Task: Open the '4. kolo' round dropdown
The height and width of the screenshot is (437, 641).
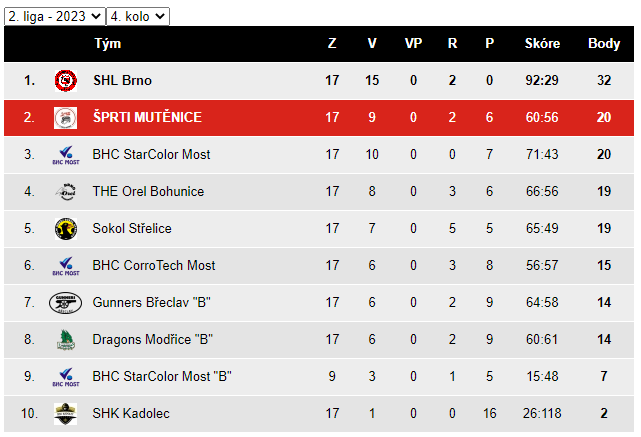Action: click(138, 16)
